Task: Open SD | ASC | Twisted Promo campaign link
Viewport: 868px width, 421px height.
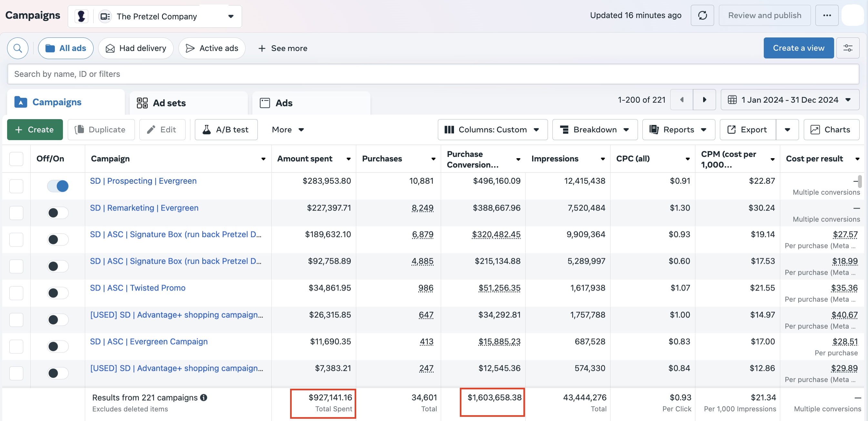Action: pyautogui.click(x=137, y=288)
